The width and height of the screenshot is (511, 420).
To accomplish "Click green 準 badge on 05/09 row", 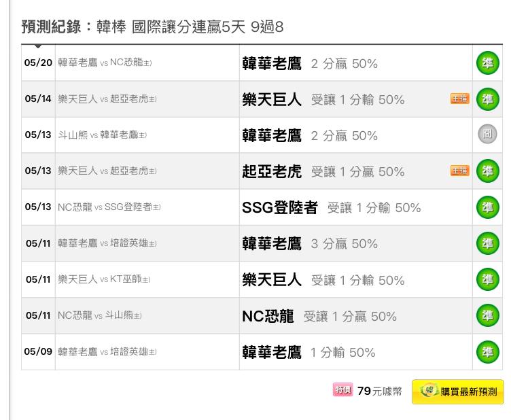I will click(x=487, y=352).
